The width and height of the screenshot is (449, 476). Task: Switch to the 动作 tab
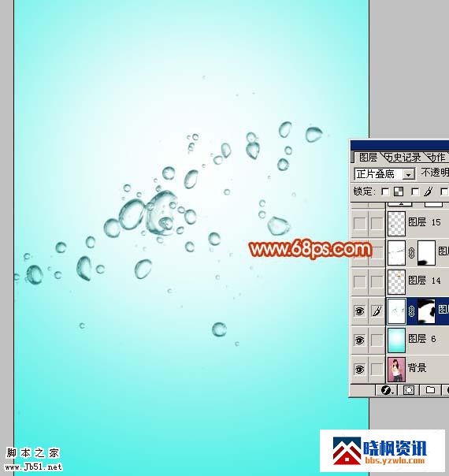(436, 158)
